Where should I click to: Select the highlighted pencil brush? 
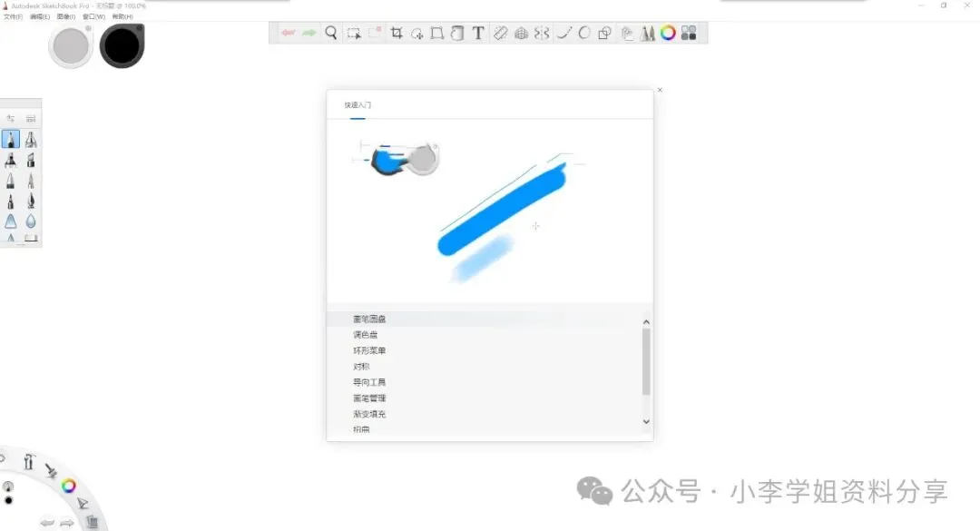click(x=11, y=140)
